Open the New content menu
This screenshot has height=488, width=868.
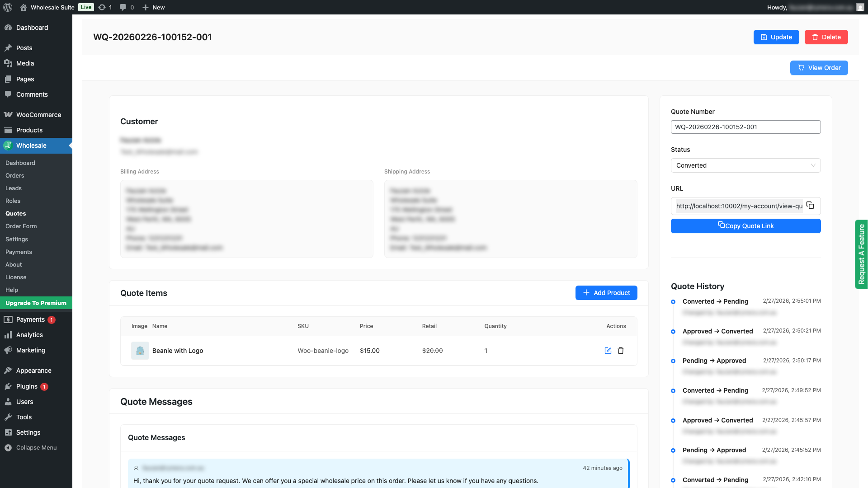[154, 7]
